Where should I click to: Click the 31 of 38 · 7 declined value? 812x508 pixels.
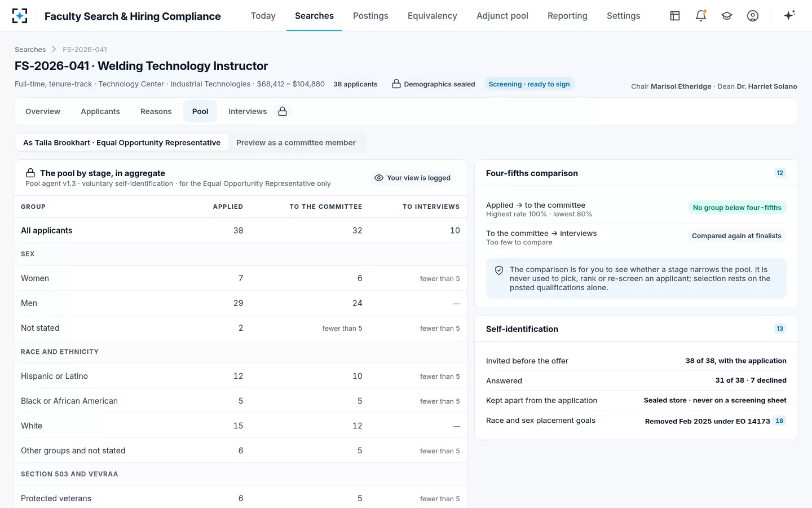pyautogui.click(x=751, y=380)
